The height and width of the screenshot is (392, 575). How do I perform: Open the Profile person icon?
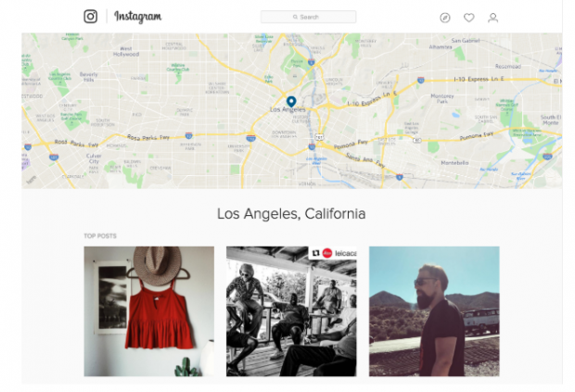tap(492, 18)
